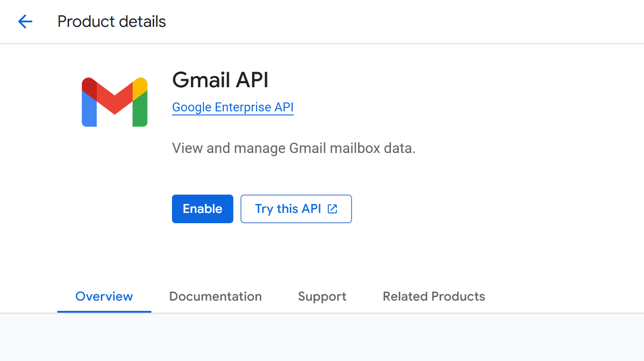Click the external link icon on Try this API
The width and height of the screenshot is (644, 361).
[332, 209]
